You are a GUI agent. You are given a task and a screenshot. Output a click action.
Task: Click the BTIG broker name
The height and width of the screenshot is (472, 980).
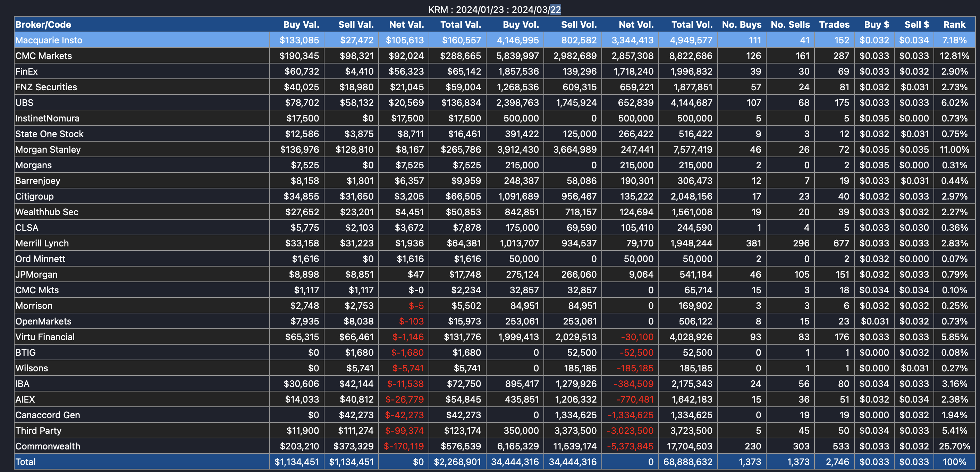click(x=25, y=352)
